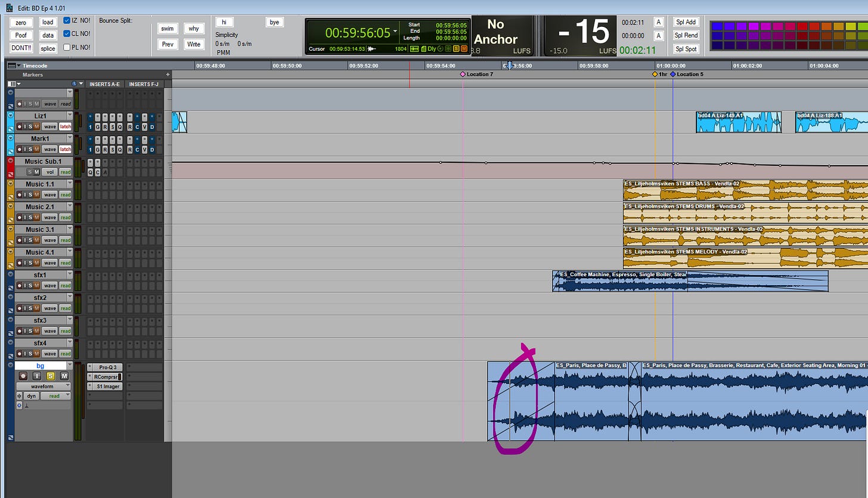Open RComprsr insert on bg track
The width and height of the screenshot is (868, 498).
[105, 377]
